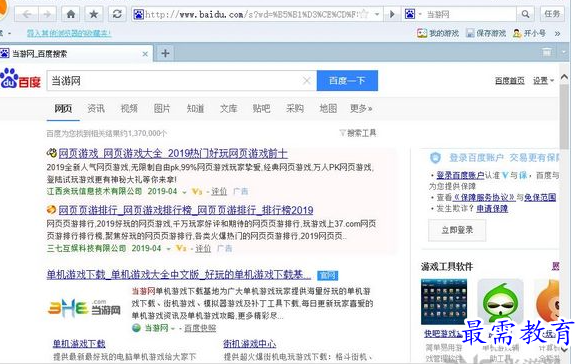The height and width of the screenshot is (364, 583).
Task: Expand the dropdown after 江西贪玩信息技术有限公司 2019-04
Action: 184,192
